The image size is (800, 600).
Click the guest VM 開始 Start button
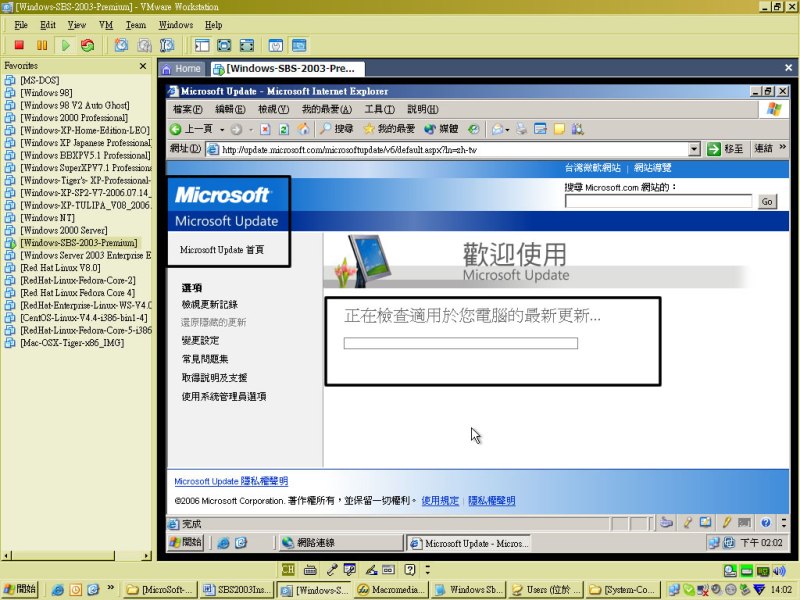(186, 542)
